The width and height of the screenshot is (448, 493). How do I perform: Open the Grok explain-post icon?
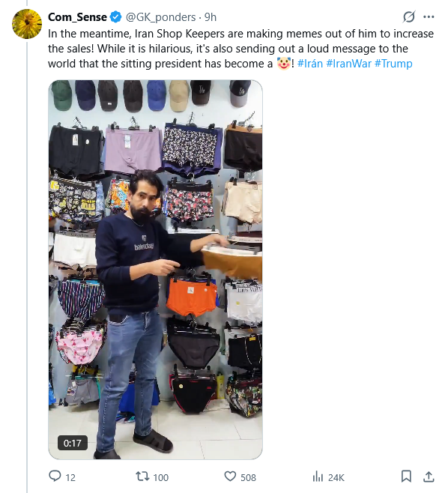tap(409, 17)
